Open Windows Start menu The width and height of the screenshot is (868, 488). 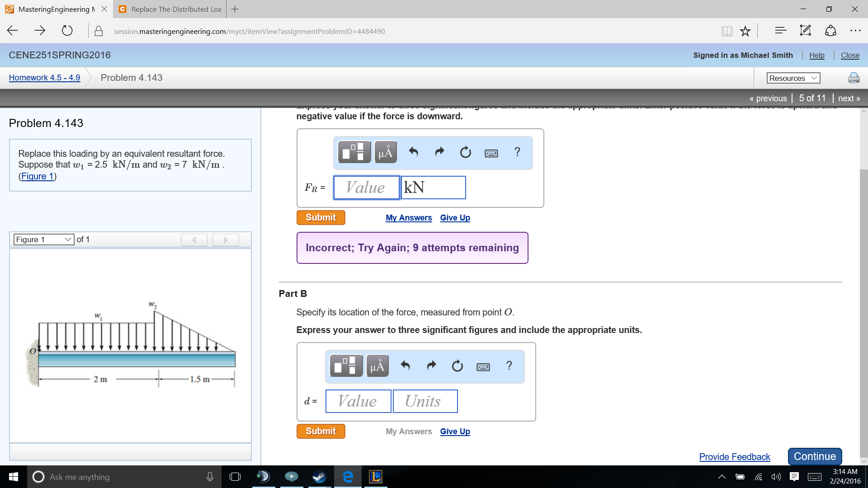click(x=13, y=477)
